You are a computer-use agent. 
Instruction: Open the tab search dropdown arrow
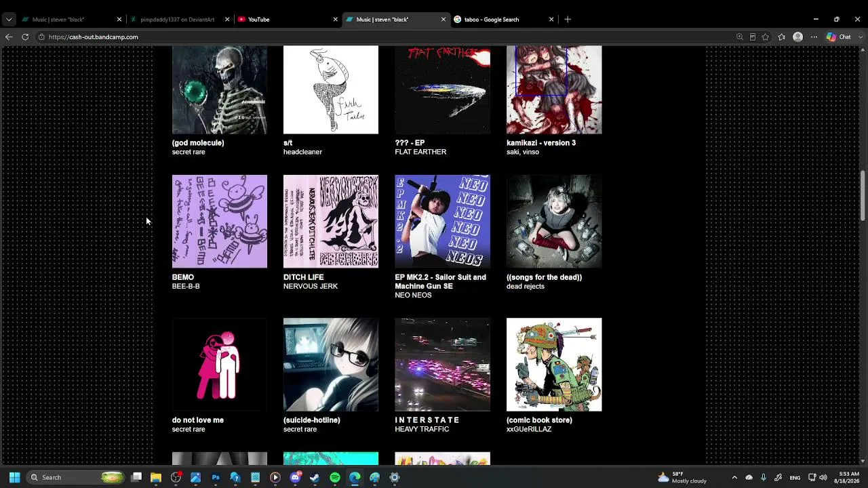tap(9, 19)
